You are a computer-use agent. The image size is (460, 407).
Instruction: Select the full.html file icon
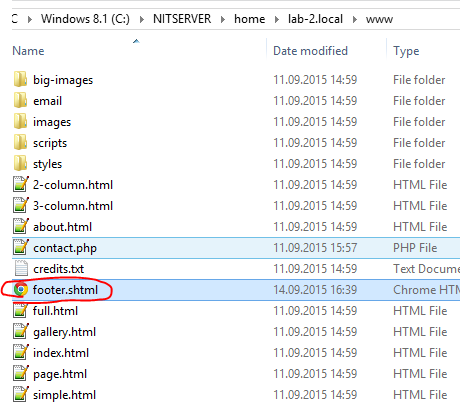click(21, 311)
